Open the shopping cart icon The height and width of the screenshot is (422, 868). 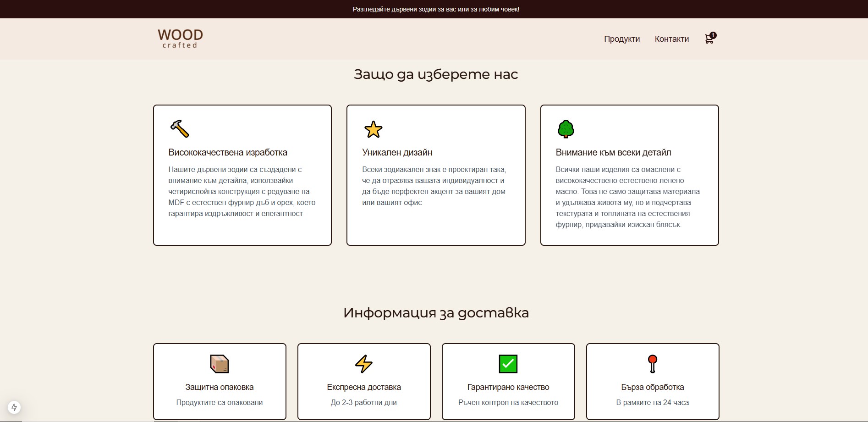pos(709,39)
